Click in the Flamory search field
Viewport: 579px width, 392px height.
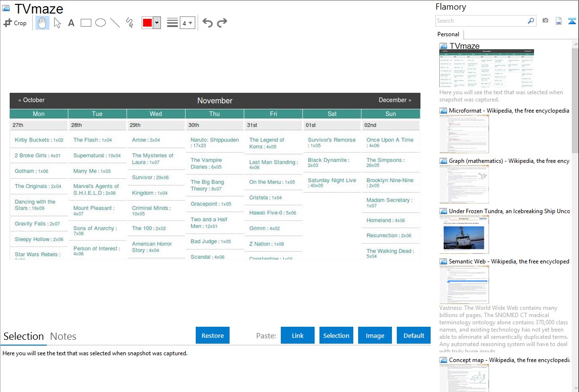481,21
